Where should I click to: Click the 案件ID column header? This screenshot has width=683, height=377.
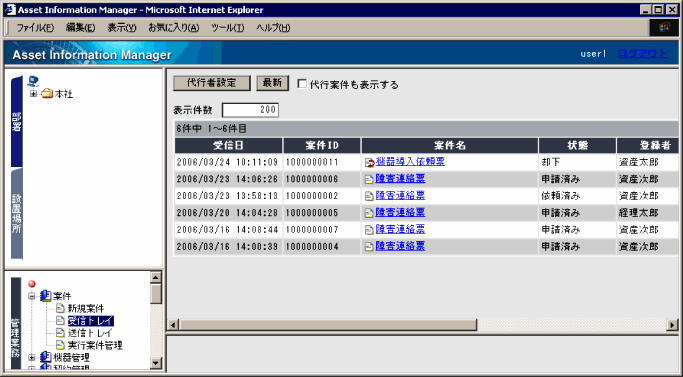(x=322, y=146)
